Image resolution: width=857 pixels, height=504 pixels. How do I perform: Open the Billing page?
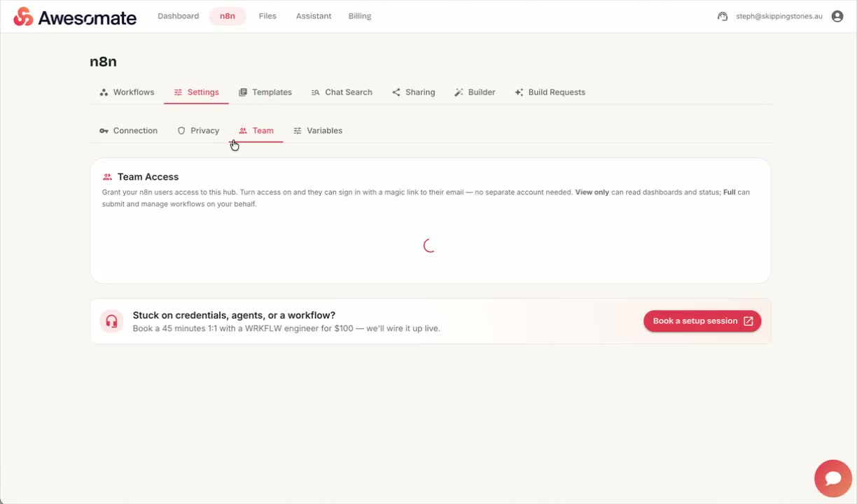pyautogui.click(x=360, y=16)
